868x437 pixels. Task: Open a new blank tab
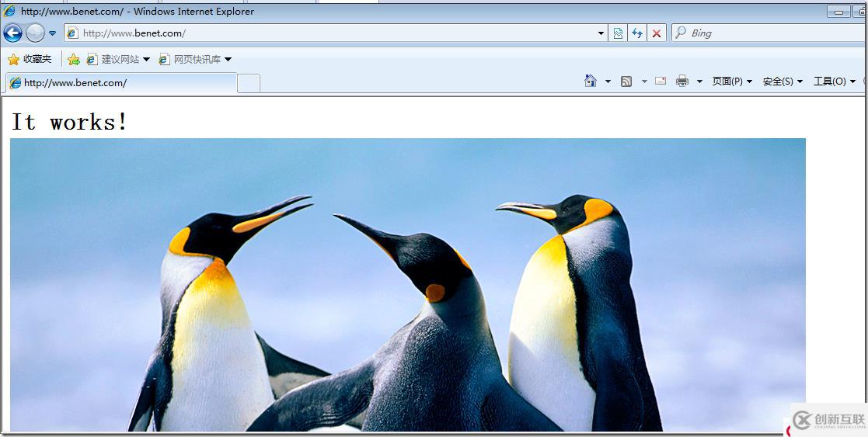tap(249, 84)
